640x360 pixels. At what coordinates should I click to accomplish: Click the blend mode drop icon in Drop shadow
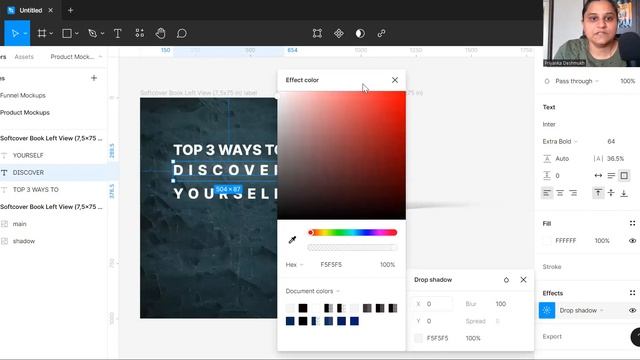pyautogui.click(x=506, y=280)
